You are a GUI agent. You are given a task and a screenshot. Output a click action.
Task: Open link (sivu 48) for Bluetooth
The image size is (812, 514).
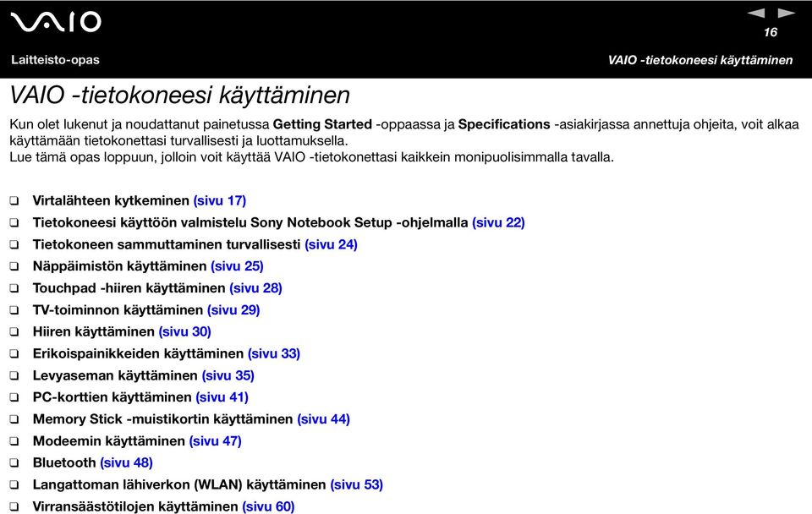(x=126, y=462)
